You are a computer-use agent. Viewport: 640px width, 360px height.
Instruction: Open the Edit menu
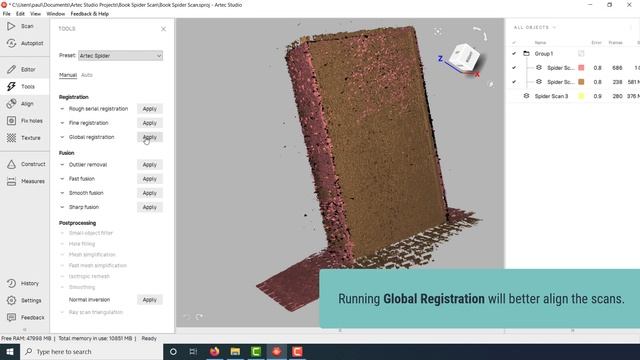point(20,13)
